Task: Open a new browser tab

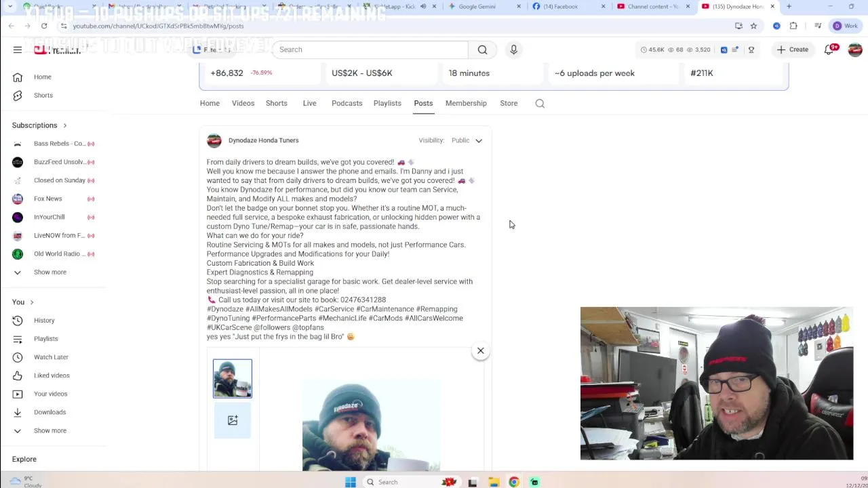Action: pos(789,7)
